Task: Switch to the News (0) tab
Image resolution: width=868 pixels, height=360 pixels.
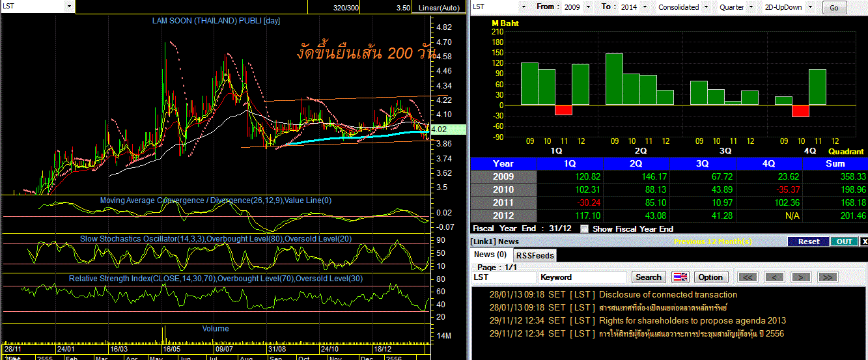Action: pyautogui.click(x=490, y=255)
